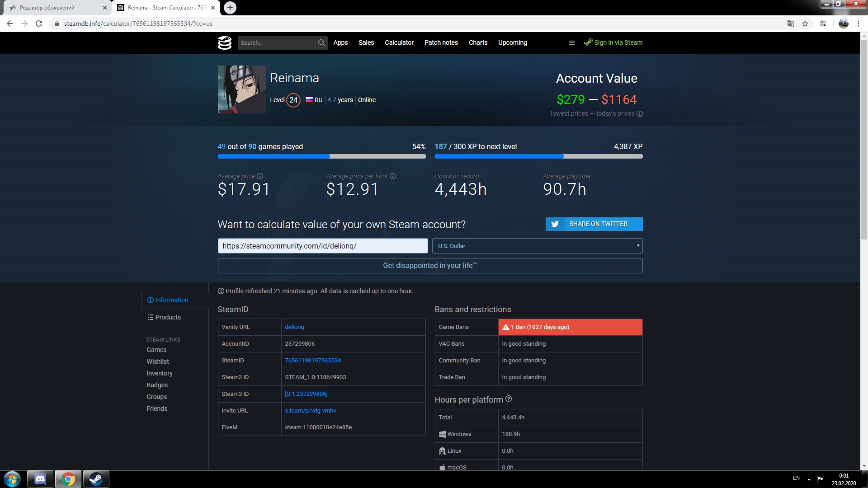Click the info icon next to today's prices
This screenshot has width=868, height=488.
(x=639, y=114)
